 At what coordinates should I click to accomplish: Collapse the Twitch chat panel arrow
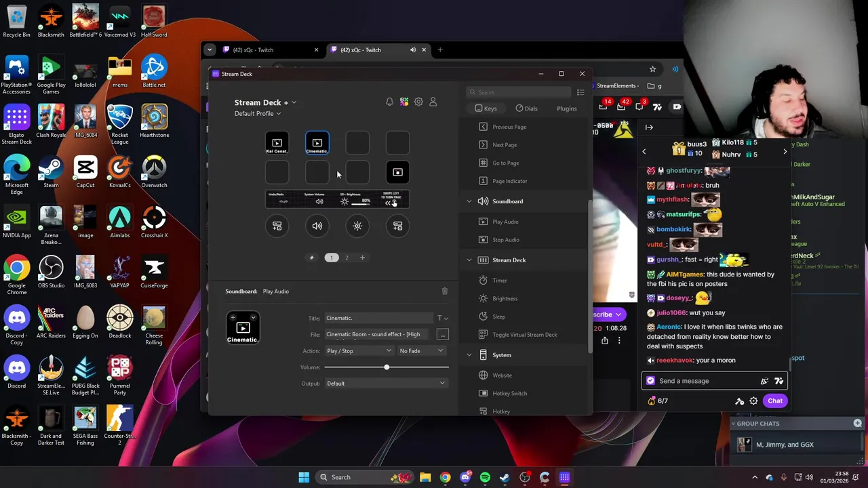(649, 127)
